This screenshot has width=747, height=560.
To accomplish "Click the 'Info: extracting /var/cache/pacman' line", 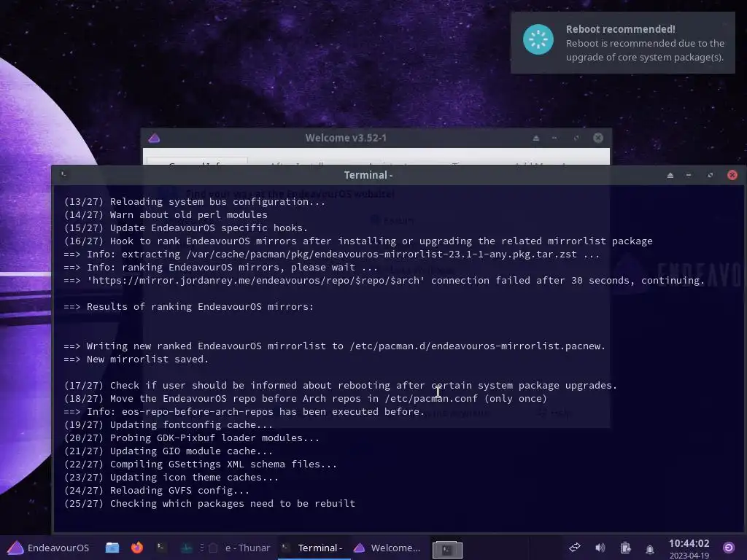I will [332, 254].
